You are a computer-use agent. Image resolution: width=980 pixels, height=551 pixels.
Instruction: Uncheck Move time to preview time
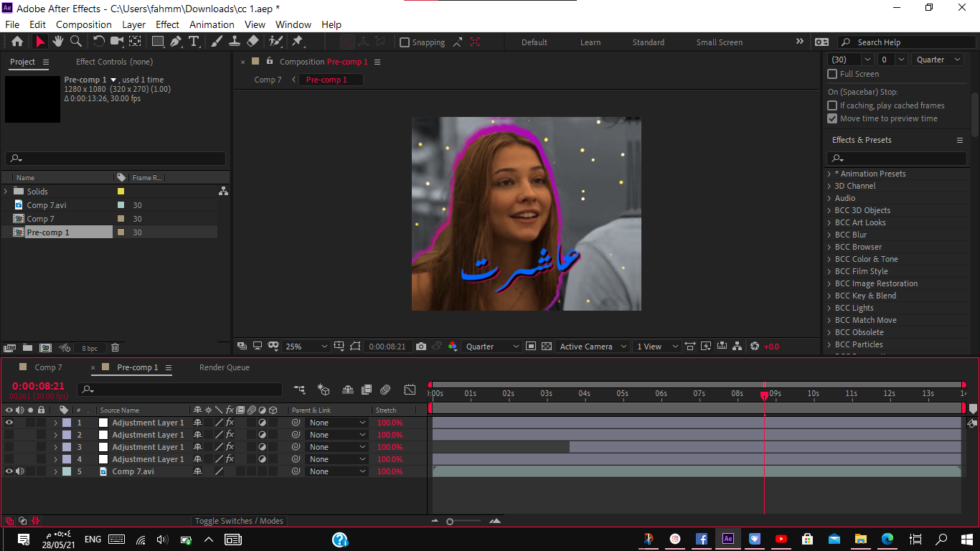pos(832,118)
